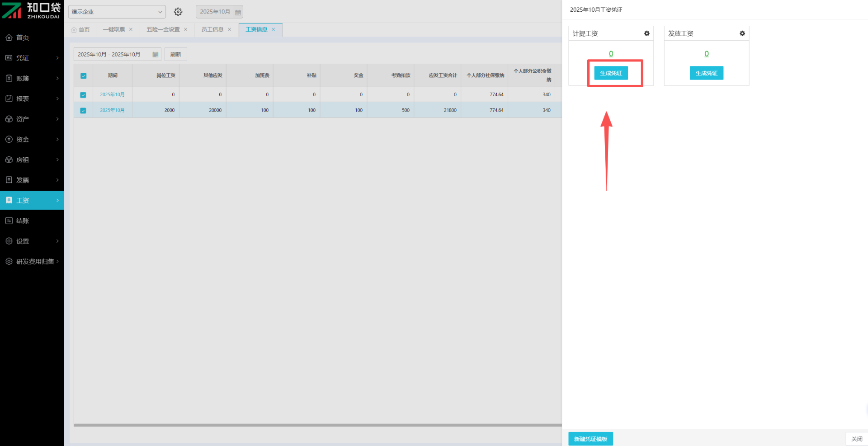
Task: Toggle the select-all checkbox in table header
Action: 83,76
